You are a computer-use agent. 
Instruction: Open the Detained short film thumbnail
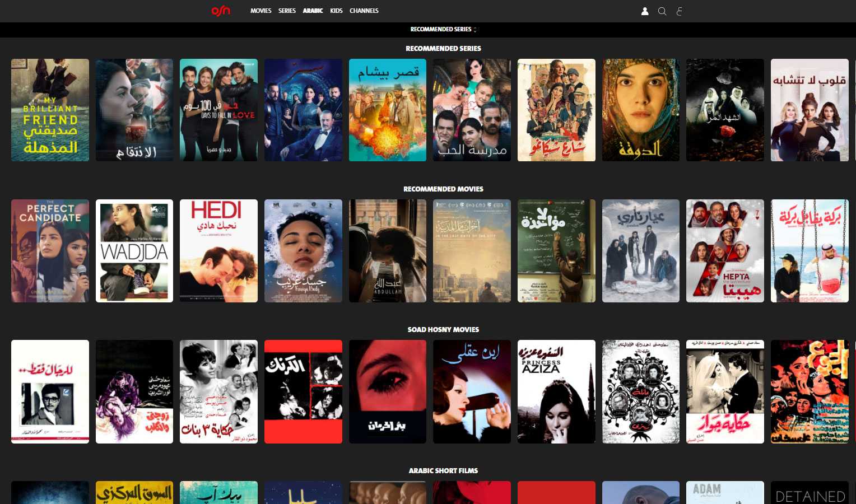(810, 493)
